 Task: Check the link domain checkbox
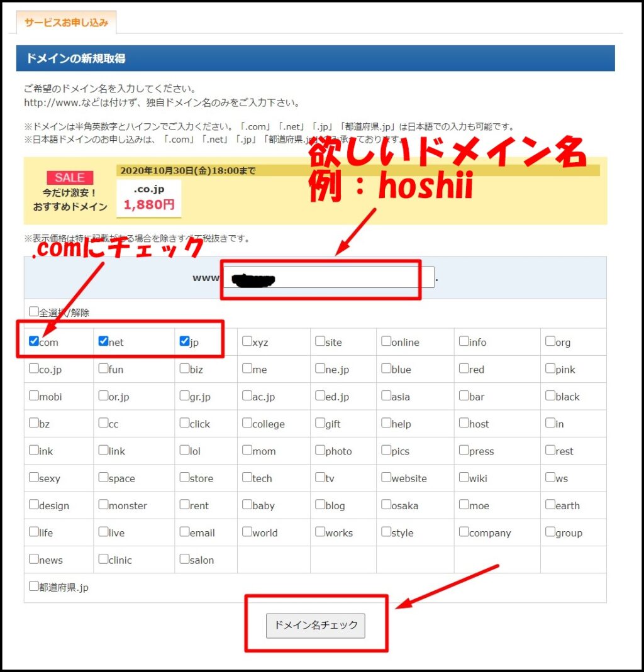pos(103,449)
